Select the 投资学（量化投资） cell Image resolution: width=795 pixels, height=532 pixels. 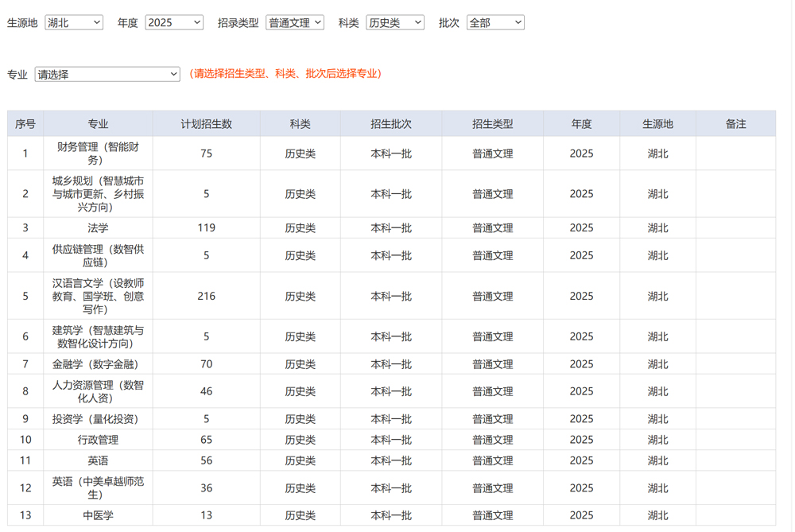pos(98,419)
